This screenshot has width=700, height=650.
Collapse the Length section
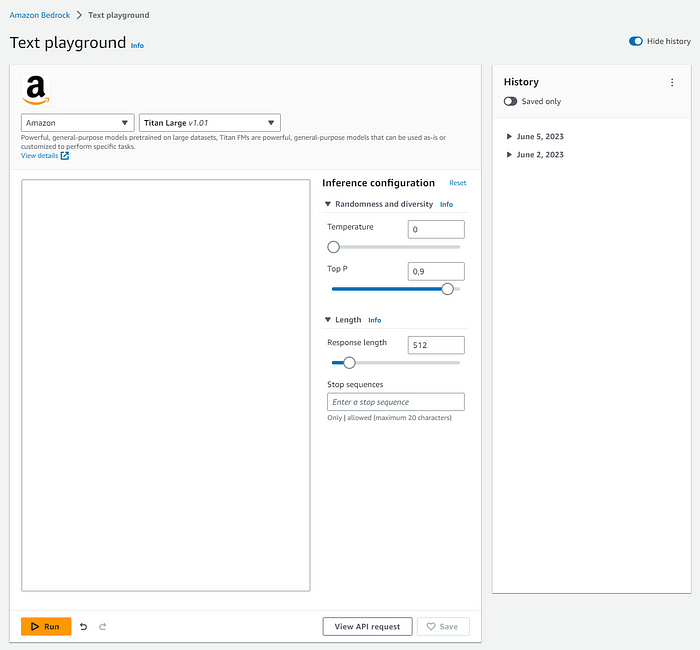(327, 320)
